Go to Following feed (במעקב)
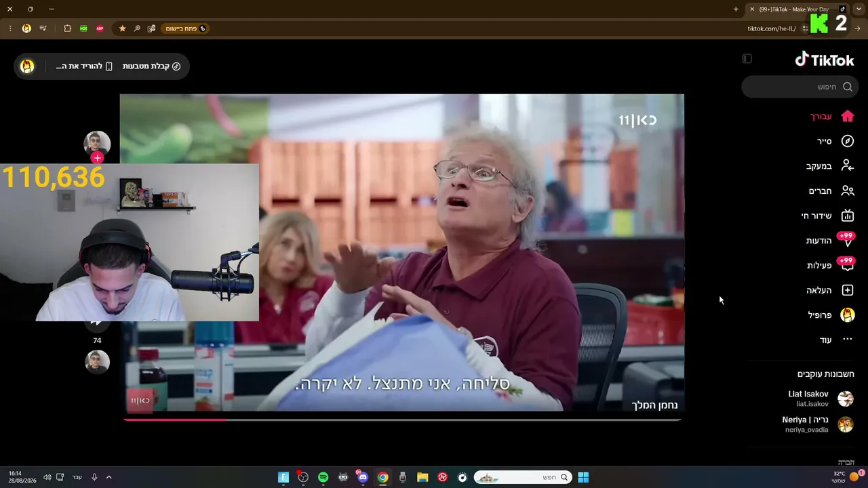 click(x=829, y=166)
